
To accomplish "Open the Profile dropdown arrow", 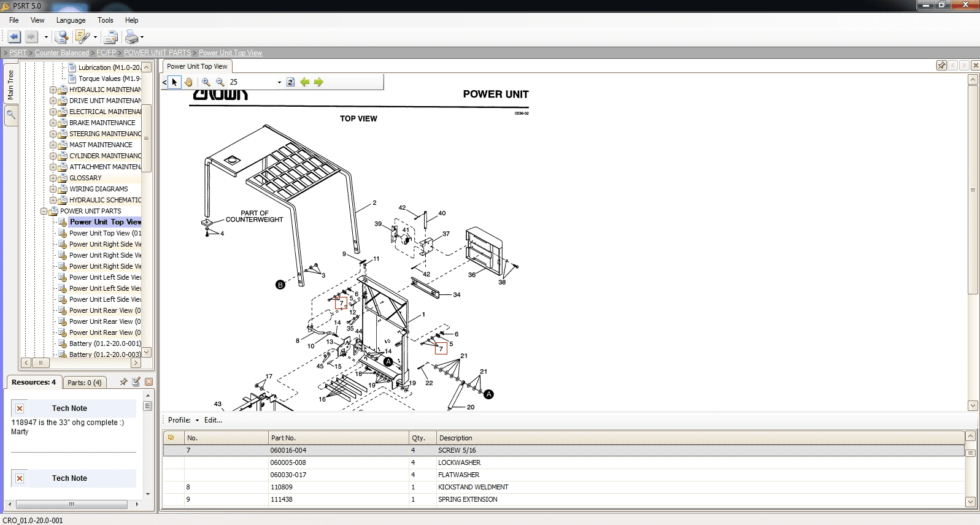I will [197, 421].
